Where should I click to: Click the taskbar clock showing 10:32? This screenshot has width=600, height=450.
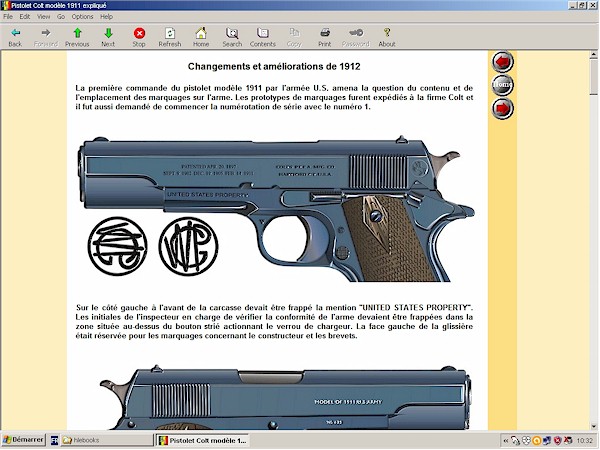(x=584, y=441)
